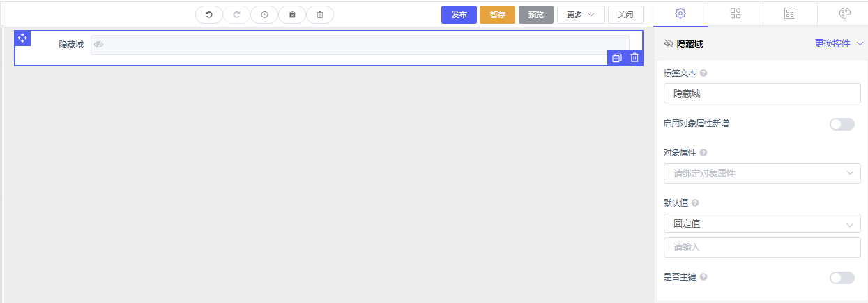Focus the 标签文本 input field

pyautogui.click(x=762, y=93)
